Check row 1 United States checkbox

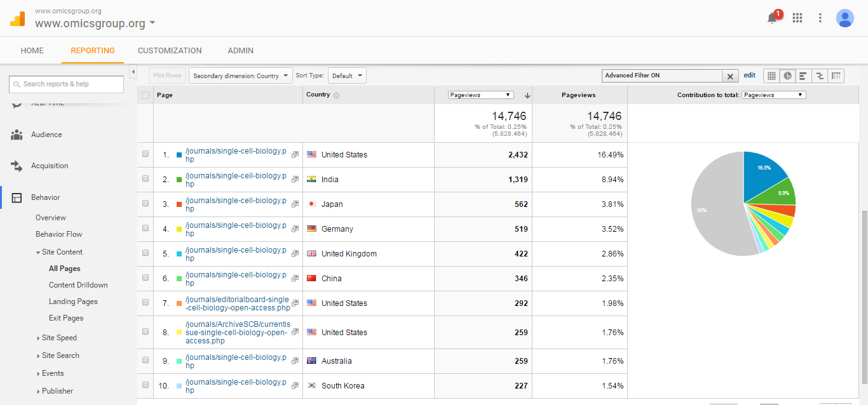pos(146,154)
